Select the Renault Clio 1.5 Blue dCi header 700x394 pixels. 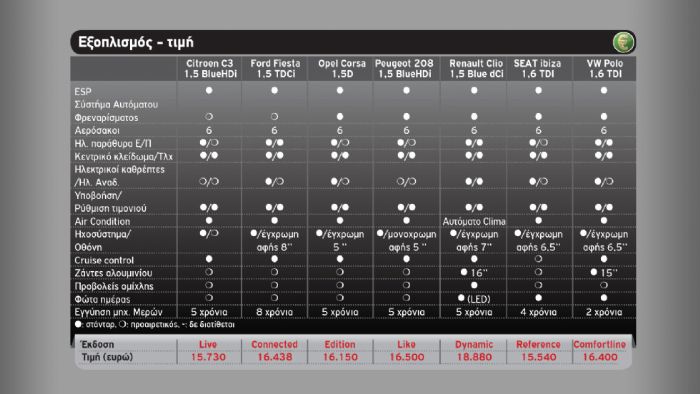coord(476,69)
